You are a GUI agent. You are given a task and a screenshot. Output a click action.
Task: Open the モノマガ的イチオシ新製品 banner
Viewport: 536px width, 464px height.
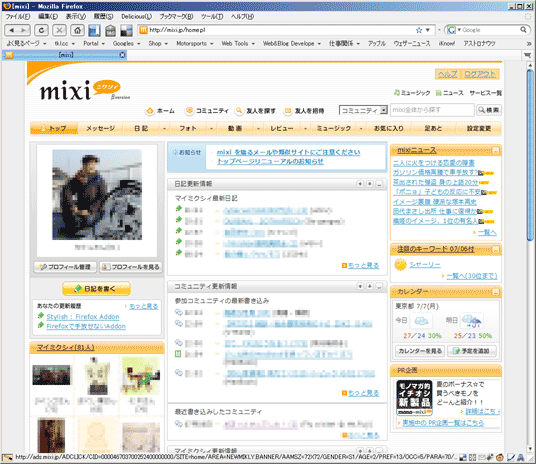[414, 398]
